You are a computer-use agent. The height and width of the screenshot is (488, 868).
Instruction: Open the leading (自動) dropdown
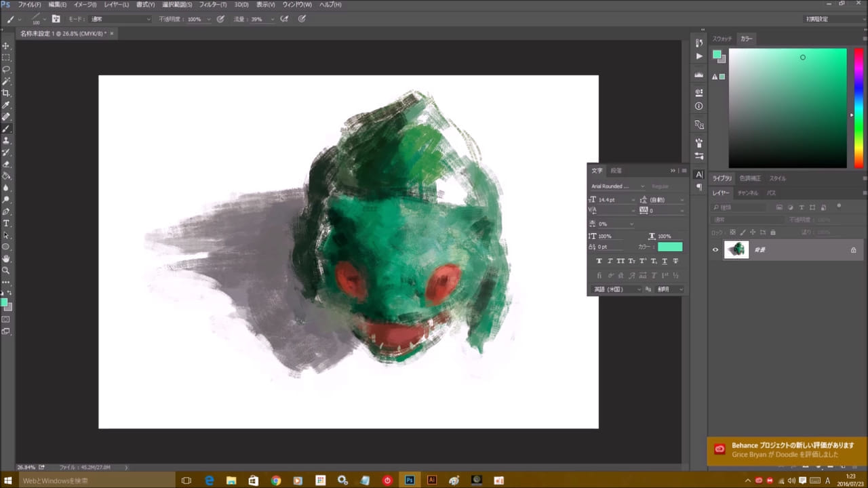click(x=682, y=200)
